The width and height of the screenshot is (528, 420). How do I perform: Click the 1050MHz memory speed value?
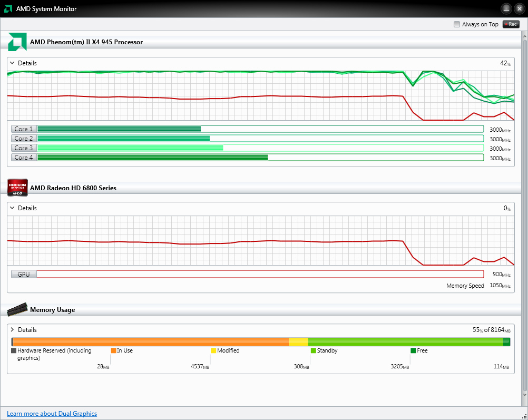pos(500,286)
